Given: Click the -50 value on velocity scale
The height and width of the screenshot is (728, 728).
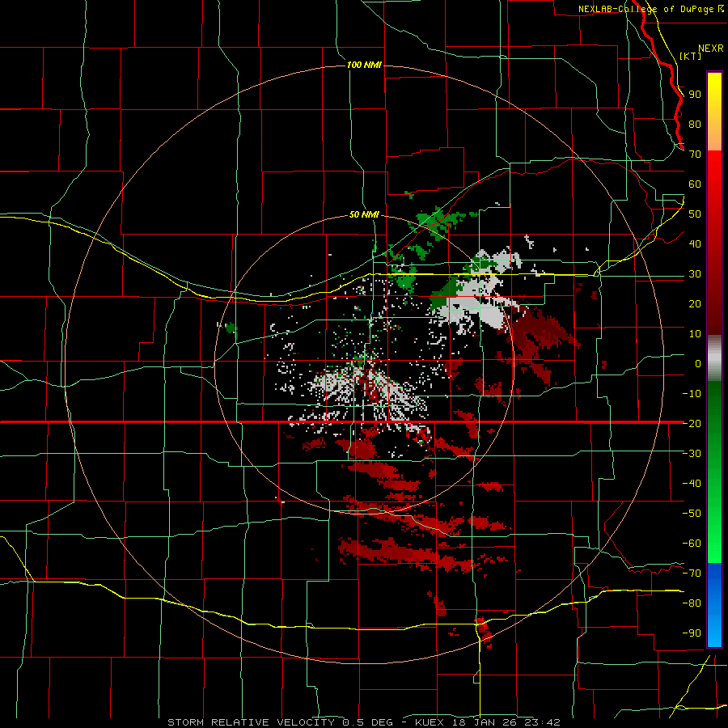Looking at the screenshot, I should pyautogui.click(x=692, y=514).
